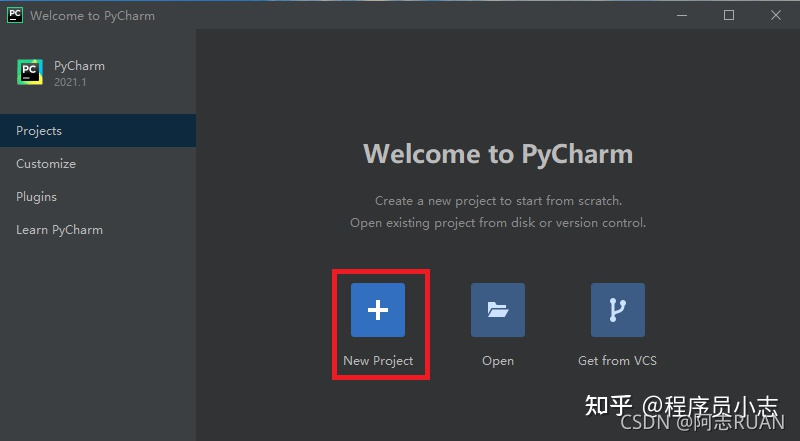The image size is (800, 441).
Task: Maximize the Welcome to PyCharm window
Action: [729, 15]
